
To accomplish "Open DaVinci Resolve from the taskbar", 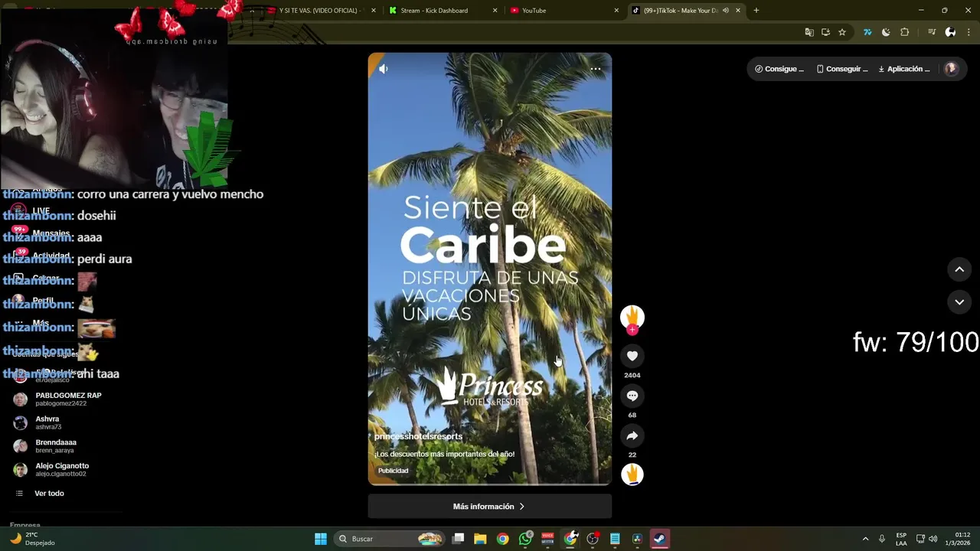I will point(637,539).
